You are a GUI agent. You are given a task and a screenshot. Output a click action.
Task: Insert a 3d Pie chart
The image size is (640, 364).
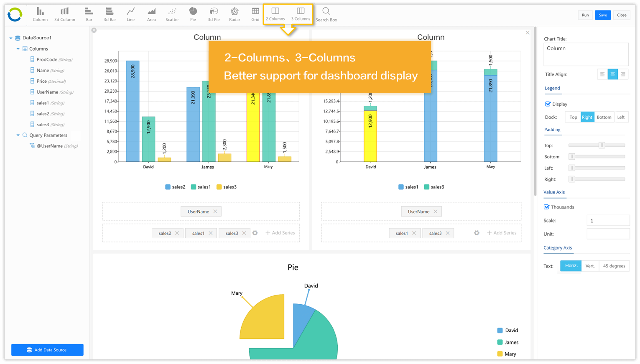click(x=214, y=14)
